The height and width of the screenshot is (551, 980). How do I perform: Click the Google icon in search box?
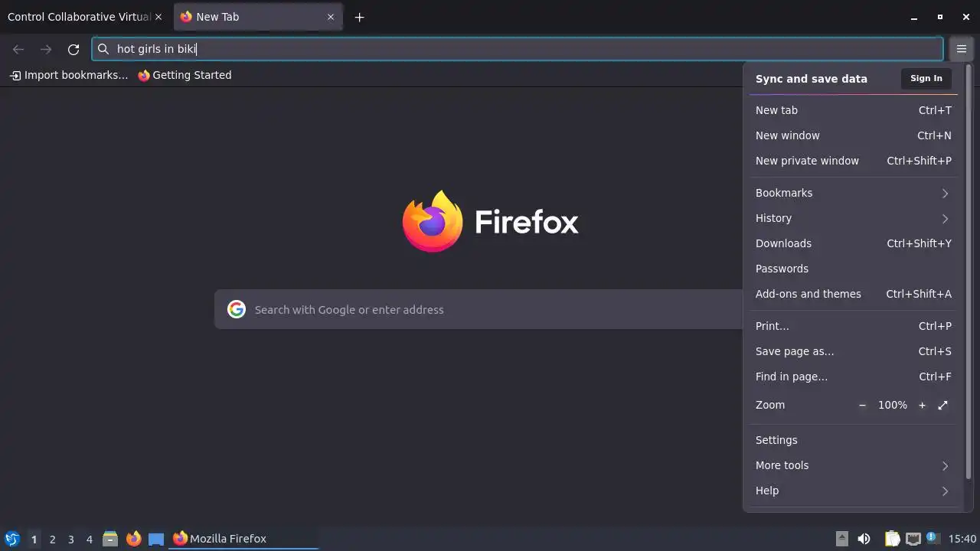click(237, 309)
